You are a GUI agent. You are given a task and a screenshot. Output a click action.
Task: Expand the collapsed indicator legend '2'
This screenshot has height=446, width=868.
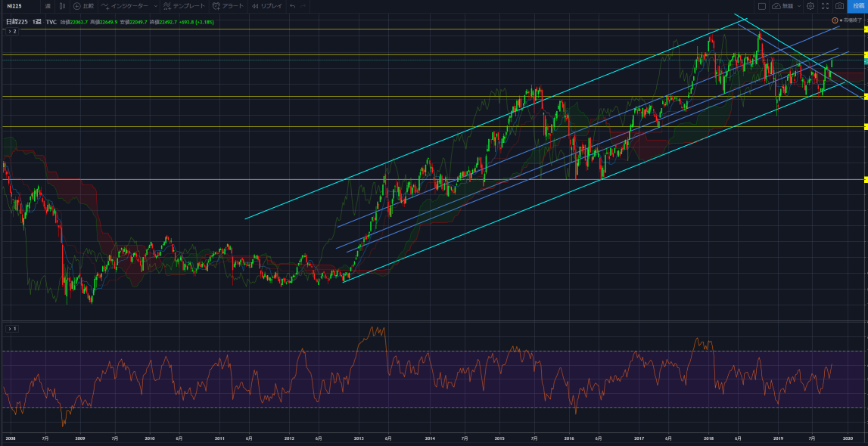[11, 32]
